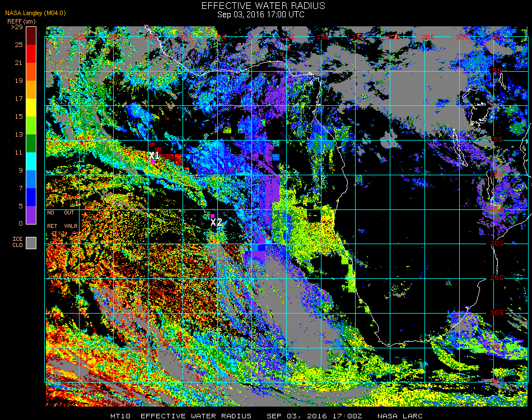Click the red 15S latitude label
Viewport: 532px width, 420px height.
tap(497, 209)
